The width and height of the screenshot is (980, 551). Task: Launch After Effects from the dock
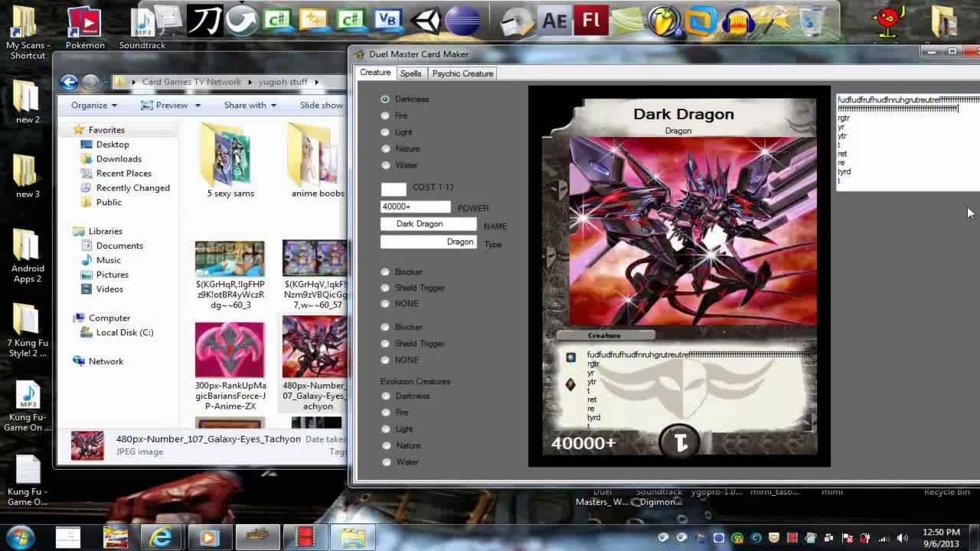point(553,21)
